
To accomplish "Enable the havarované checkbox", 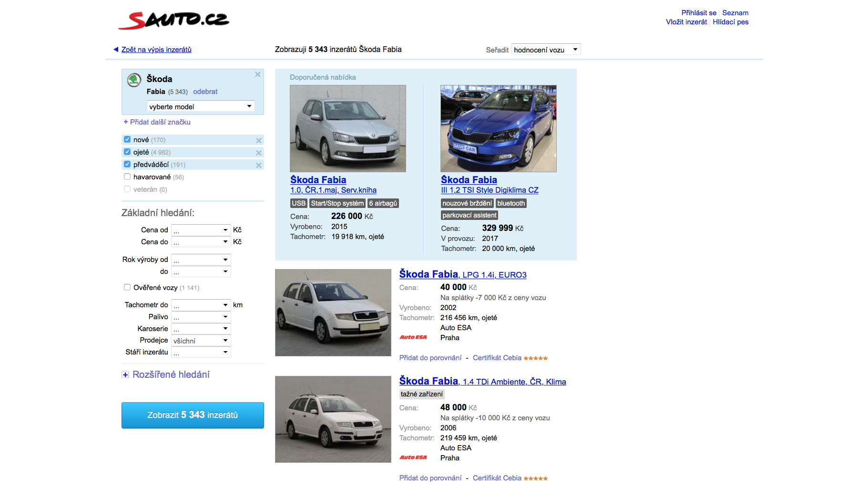I will coord(127,177).
